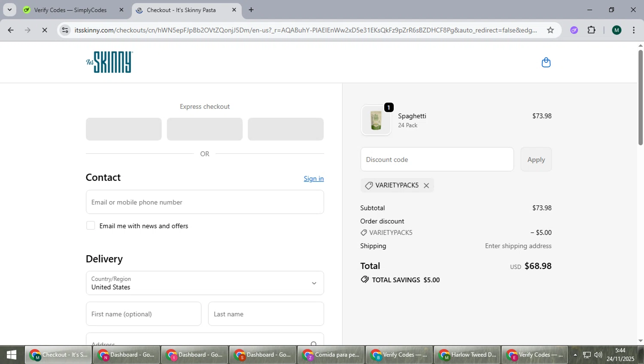Viewport: 644px width, 364px height.
Task: Open the Comida para pe... taskbar window
Action: pyautogui.click(x=331, y=355)
